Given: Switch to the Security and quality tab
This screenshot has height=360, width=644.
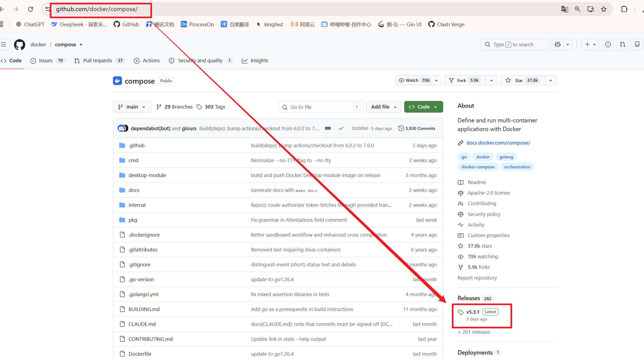Looking at the screenshot, I should pyautogui.click(x=201, y=61).
